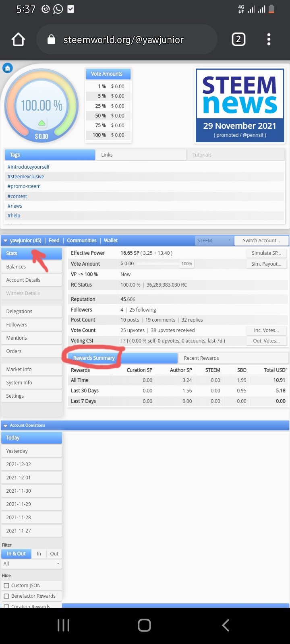Tap the padlock site security icon

(51, 39)
